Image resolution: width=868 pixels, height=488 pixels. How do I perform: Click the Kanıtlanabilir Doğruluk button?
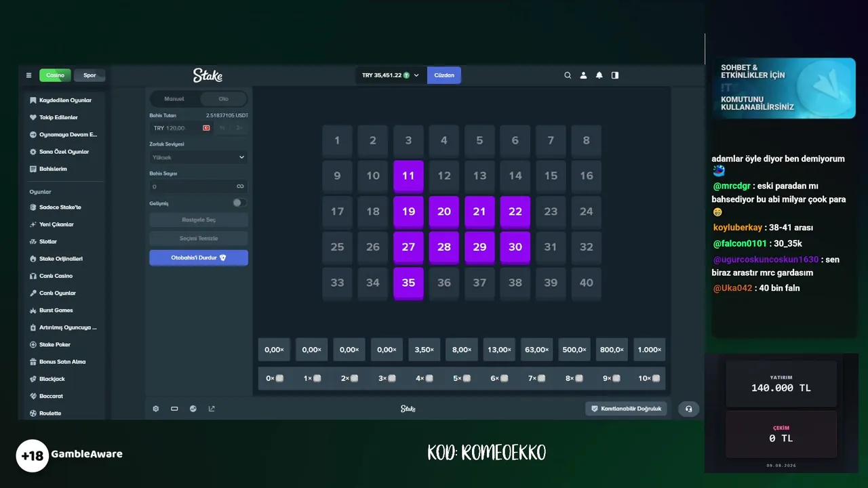click(626, 409)
